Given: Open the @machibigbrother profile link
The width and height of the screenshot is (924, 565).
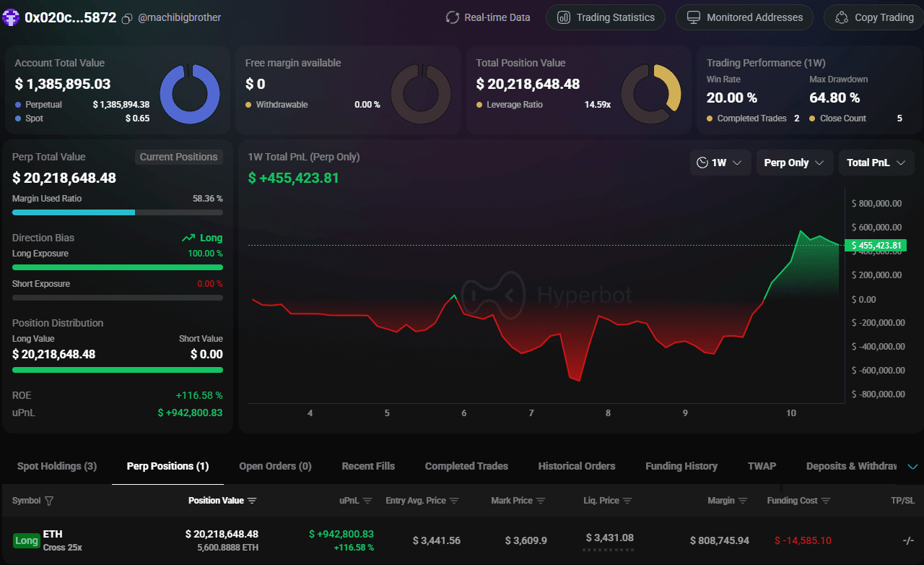Looking at the screenshot, I should [x=180, y=17].
